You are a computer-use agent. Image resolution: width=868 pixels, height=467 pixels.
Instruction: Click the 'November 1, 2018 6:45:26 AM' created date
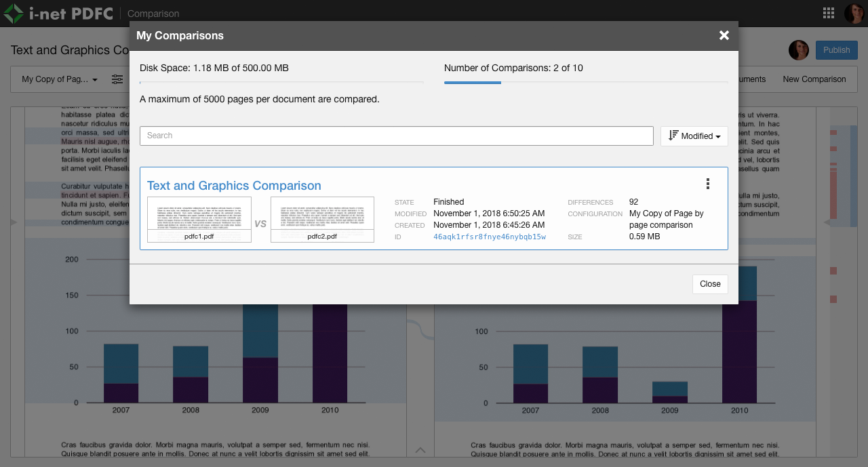pyautogui.click(x=489, y=225)
